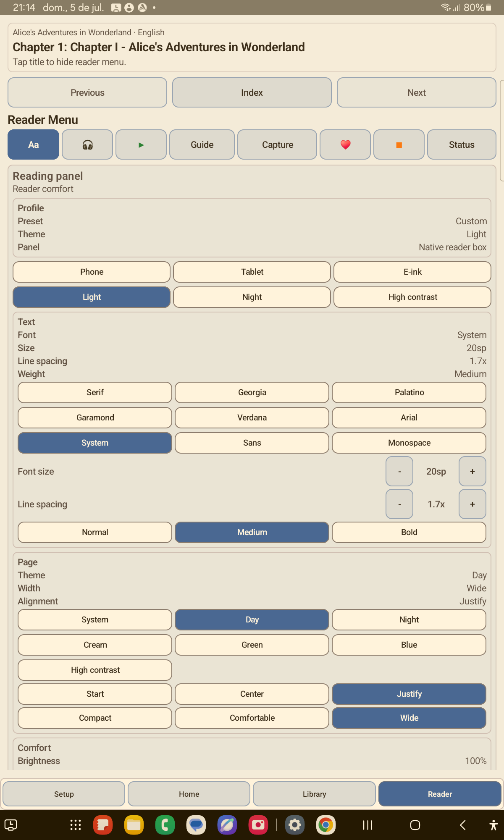Open the Capture menu
The image size is (504, 840).
pos(277,144)
